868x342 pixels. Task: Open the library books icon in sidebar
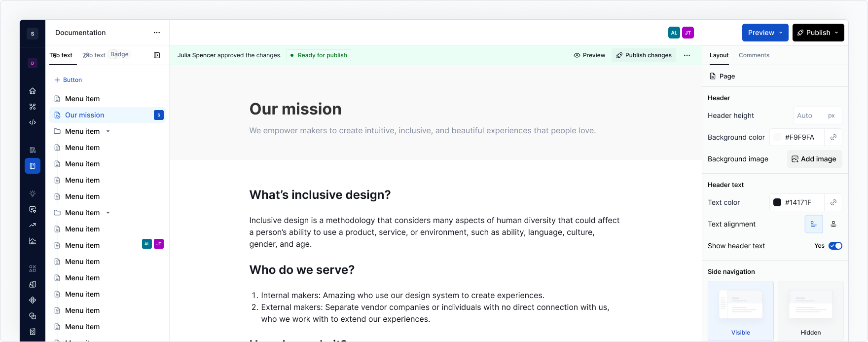click(33, 150)
